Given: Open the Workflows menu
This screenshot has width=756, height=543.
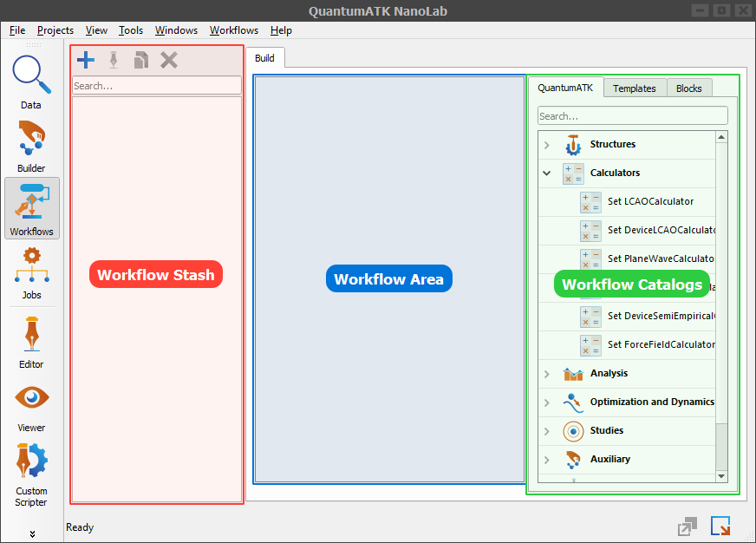Looking at the screenshot, I should click(x=234, y=29).
